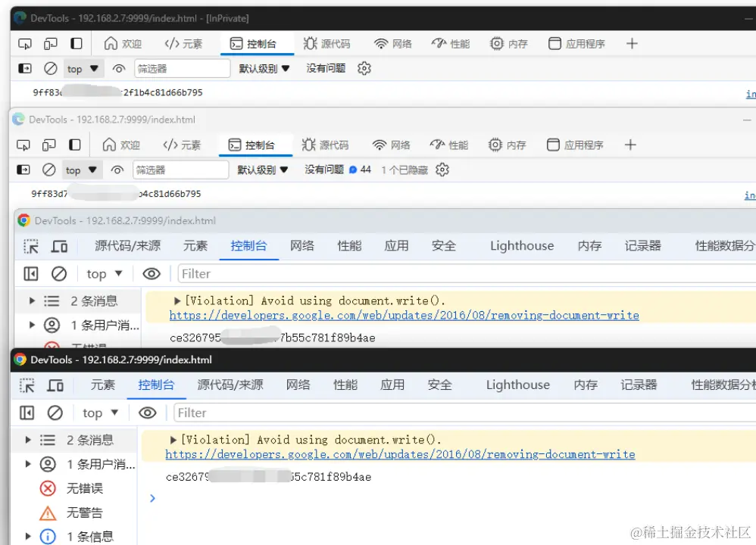This screenshot has width=756, height=545.
Task: Click inspect element icon in second Edge DevTools
Action: click(x=23, y=145)
